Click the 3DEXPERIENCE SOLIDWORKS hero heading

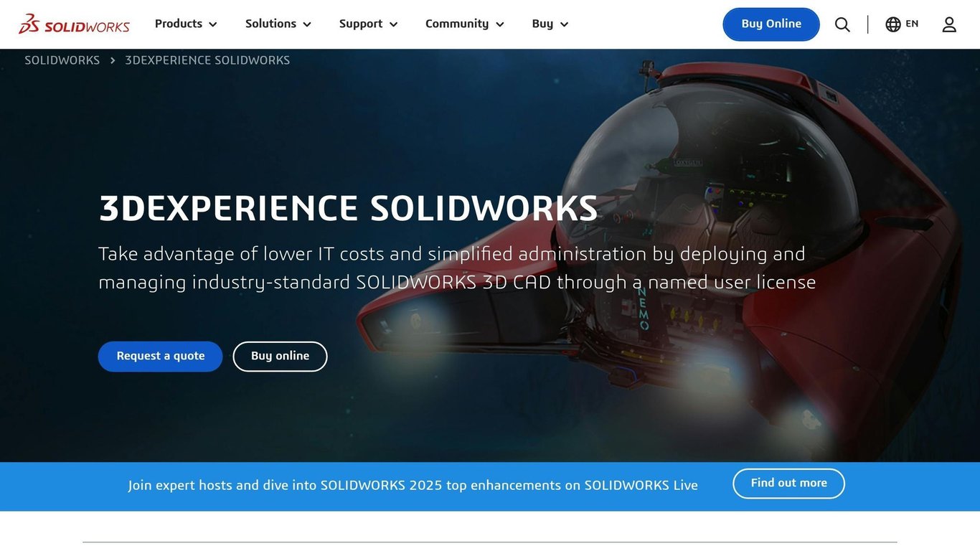click(x=349, y=209)
